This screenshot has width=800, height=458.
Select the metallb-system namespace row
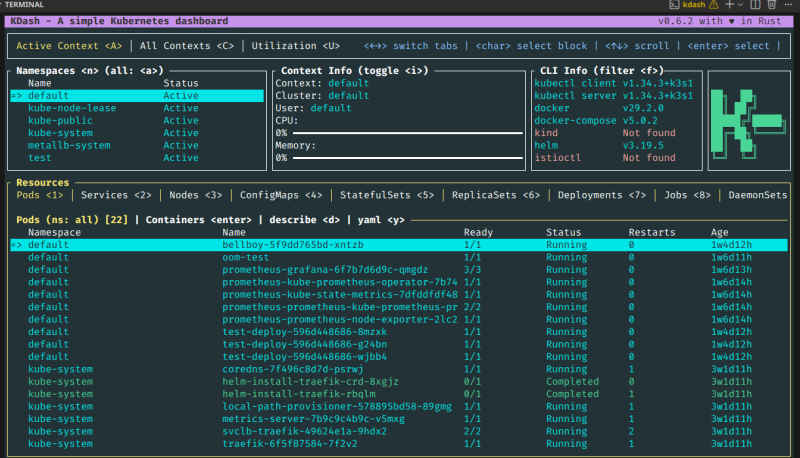(69, 145)
